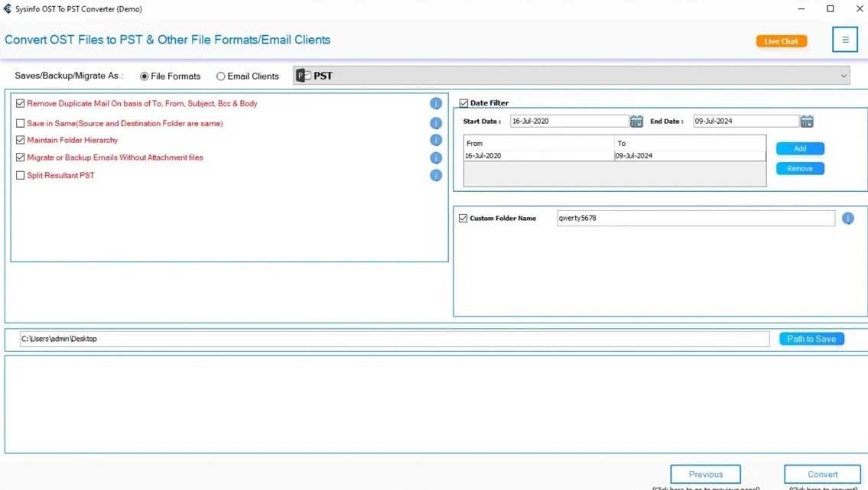
Task: Open the hamburger menu icon
Action: click(845, 40)
